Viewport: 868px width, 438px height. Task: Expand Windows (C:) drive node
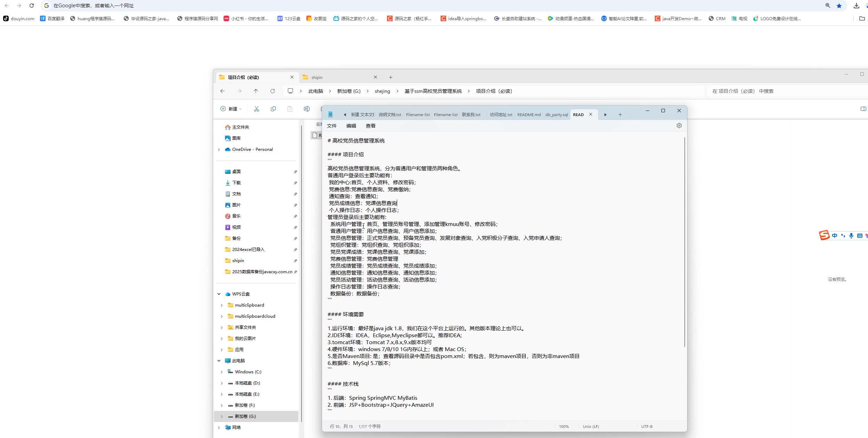pos(222,372)
